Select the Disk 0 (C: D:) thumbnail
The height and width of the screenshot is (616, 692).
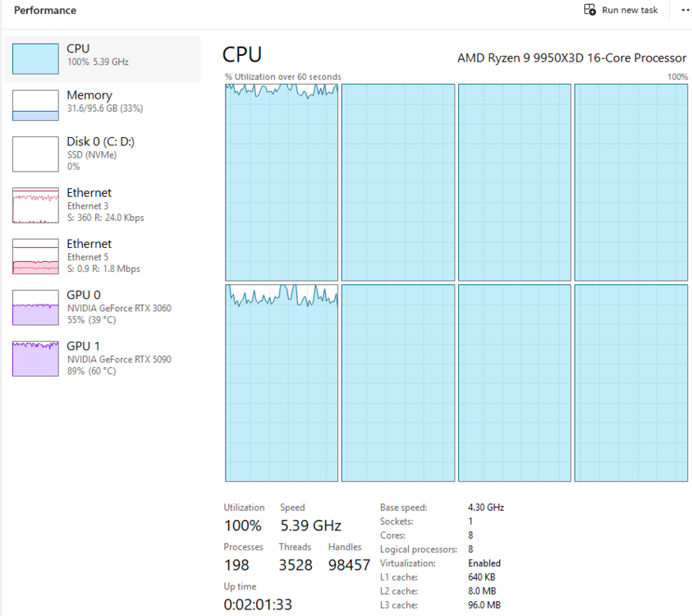pos(35,154)
